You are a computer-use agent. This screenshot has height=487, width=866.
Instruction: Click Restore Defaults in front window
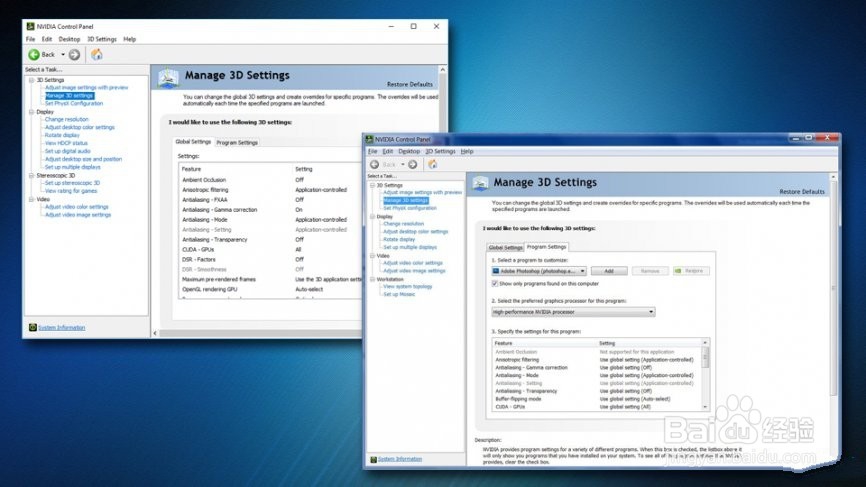[802, 192]
